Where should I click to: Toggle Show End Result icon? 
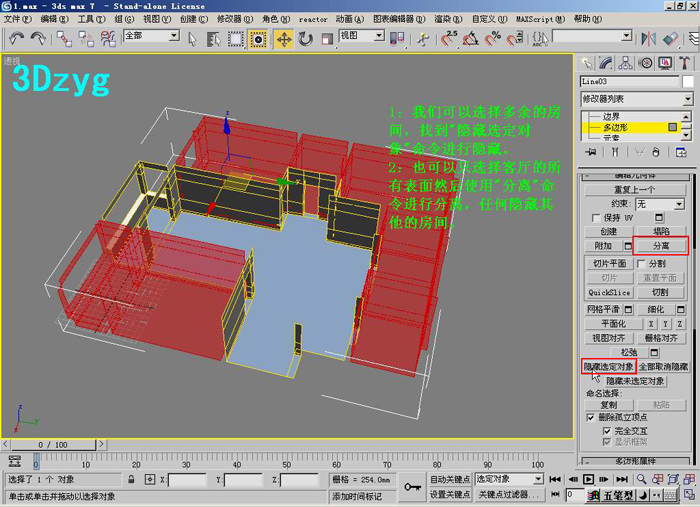tap(615, 152)
